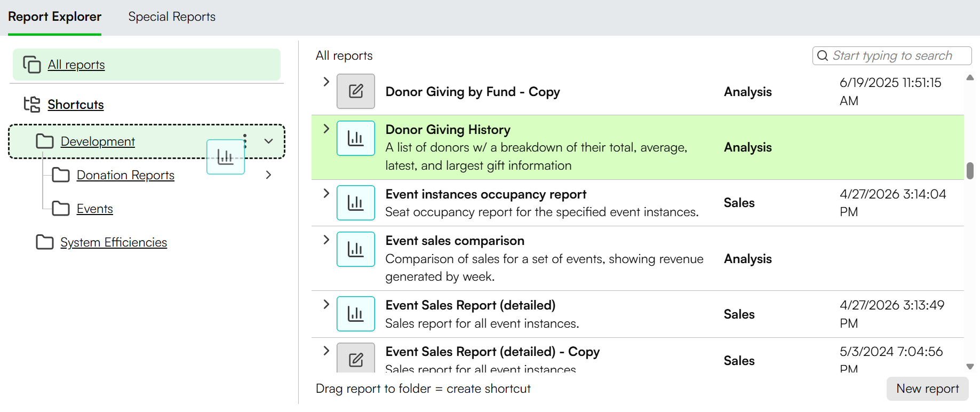The height and width of the screenshot is (412, 980).
Task: Click the Shortcuts tree icon
Action: tap(32, 104)
